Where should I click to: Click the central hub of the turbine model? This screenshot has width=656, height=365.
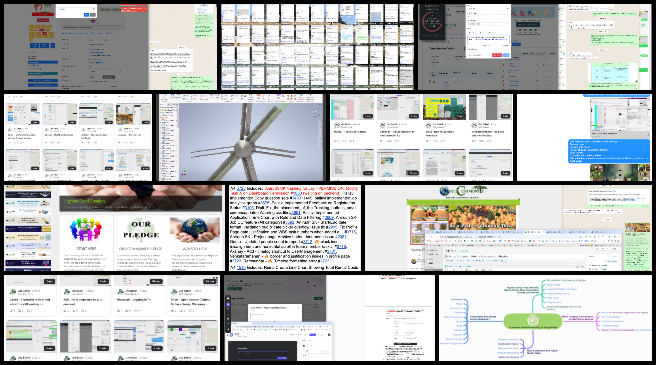241,147
